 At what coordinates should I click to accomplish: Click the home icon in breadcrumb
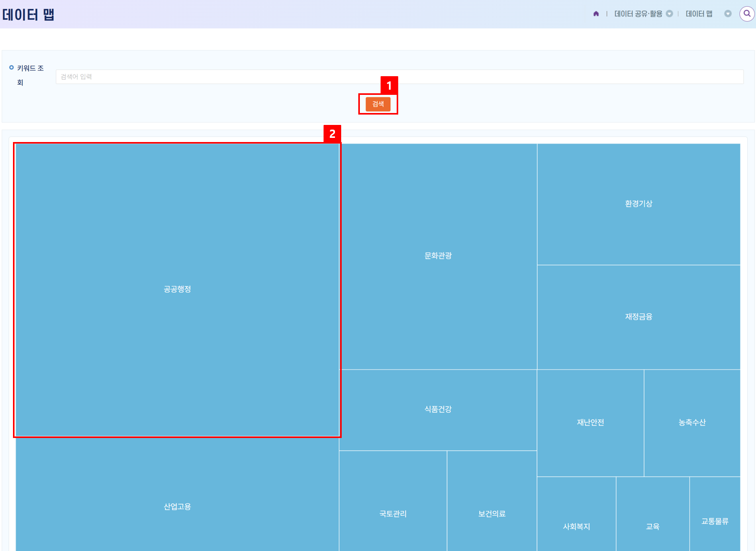[596, 14]
